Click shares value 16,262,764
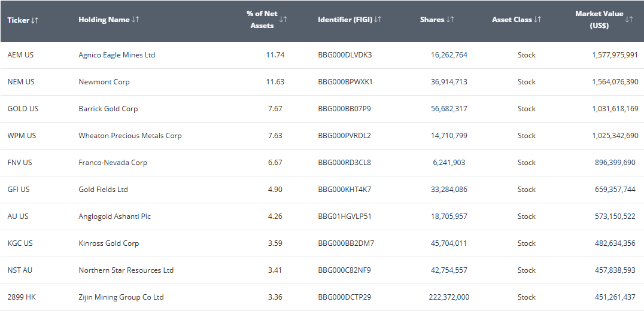 pos(449,55)
